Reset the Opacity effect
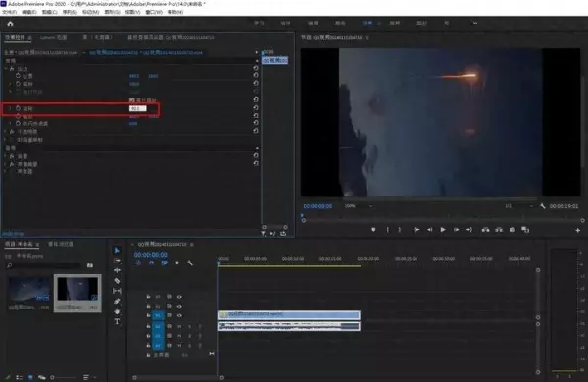The image size is (588, 382). pos(256,131)
